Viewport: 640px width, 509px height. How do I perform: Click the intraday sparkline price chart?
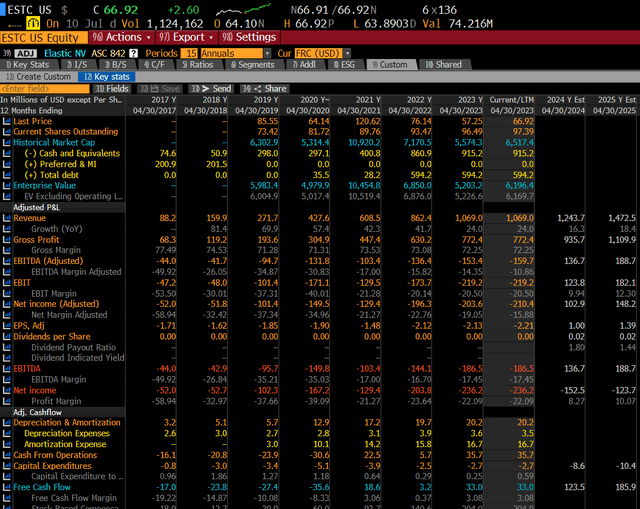[x=243, y=10]
